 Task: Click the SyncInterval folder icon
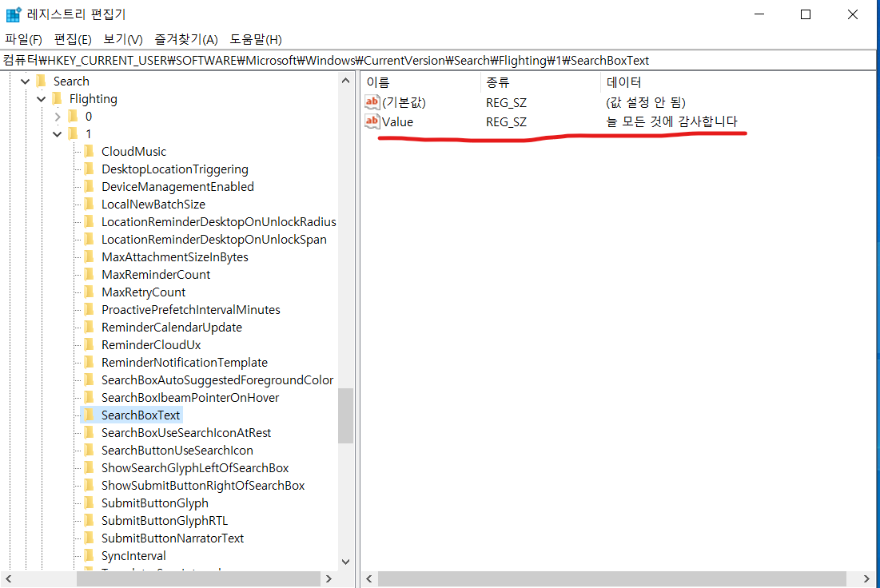coord(89,555)
